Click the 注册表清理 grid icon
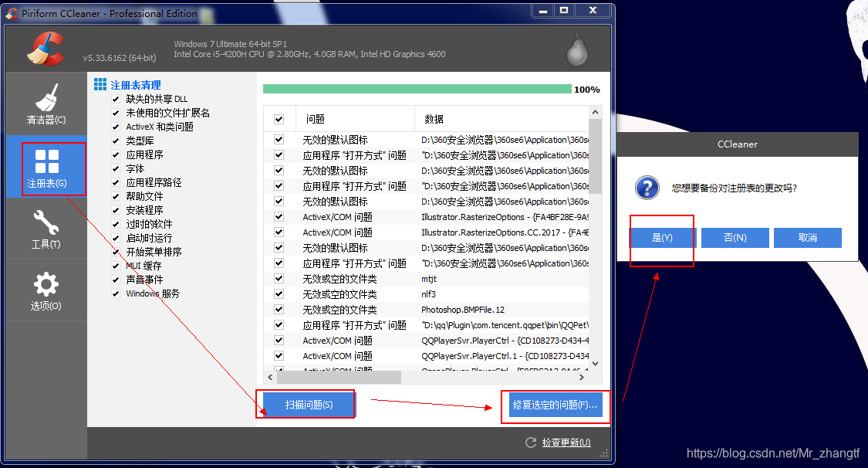868x468 pixels. coord(100,84)
